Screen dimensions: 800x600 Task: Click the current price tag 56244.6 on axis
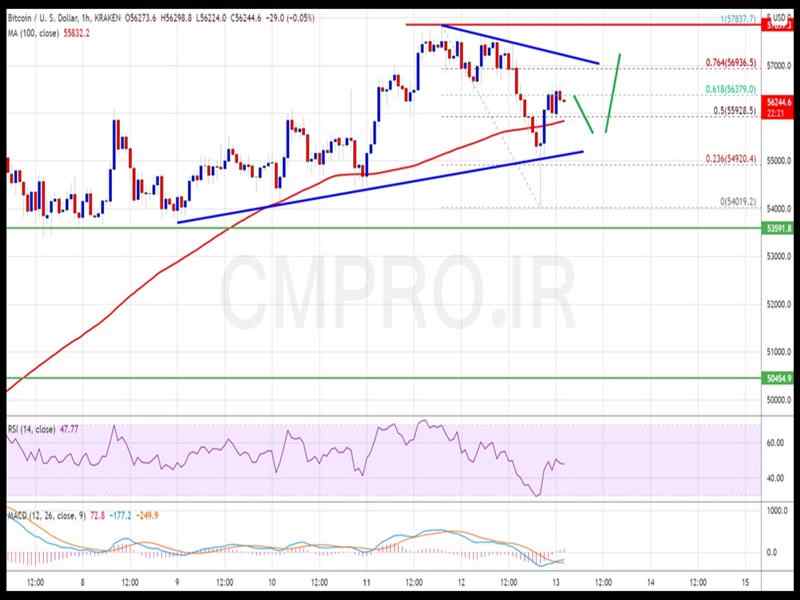(x=777, y=101)
